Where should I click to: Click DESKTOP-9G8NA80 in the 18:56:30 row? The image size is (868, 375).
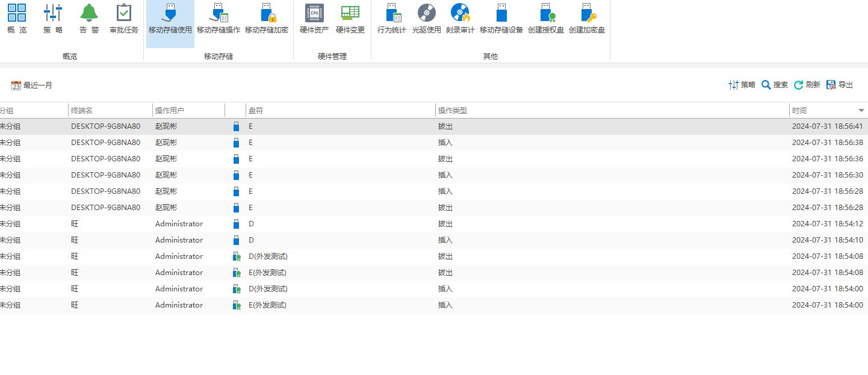[105, 175]
